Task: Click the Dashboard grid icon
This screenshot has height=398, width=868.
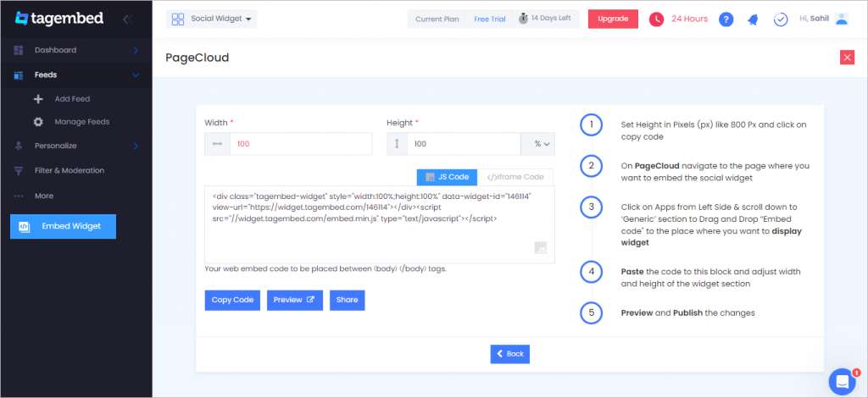Action: tap(19, 50)
